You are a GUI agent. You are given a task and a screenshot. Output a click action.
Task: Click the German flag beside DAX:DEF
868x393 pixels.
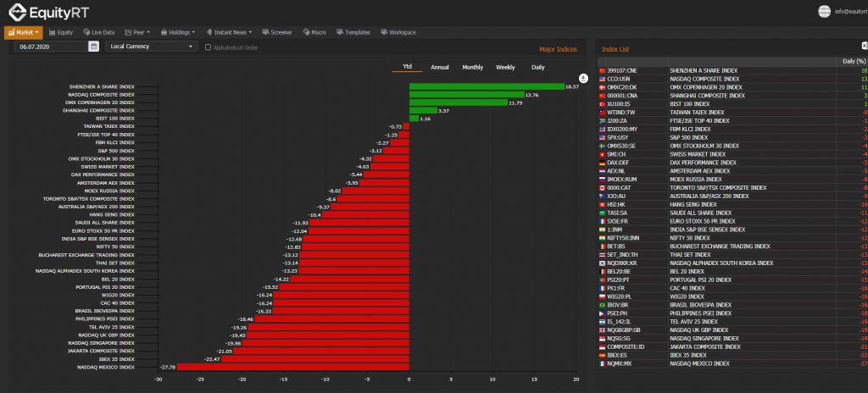click(x=603, y=163)
